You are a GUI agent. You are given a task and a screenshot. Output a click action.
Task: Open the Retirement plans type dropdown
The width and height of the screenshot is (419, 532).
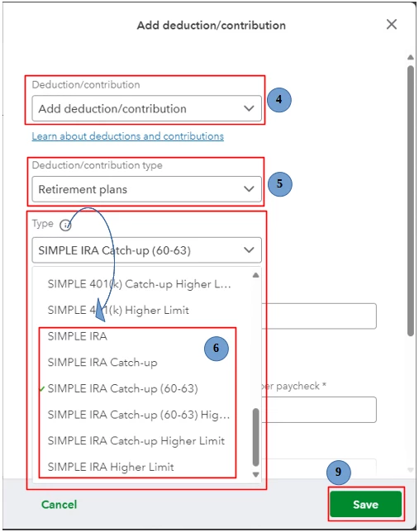[x=146, y=189]
